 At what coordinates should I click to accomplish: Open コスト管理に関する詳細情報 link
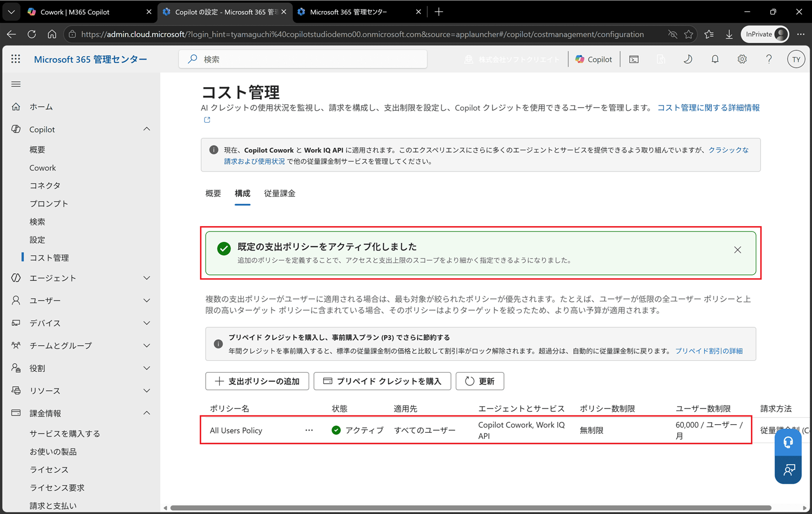coord(709,108)
